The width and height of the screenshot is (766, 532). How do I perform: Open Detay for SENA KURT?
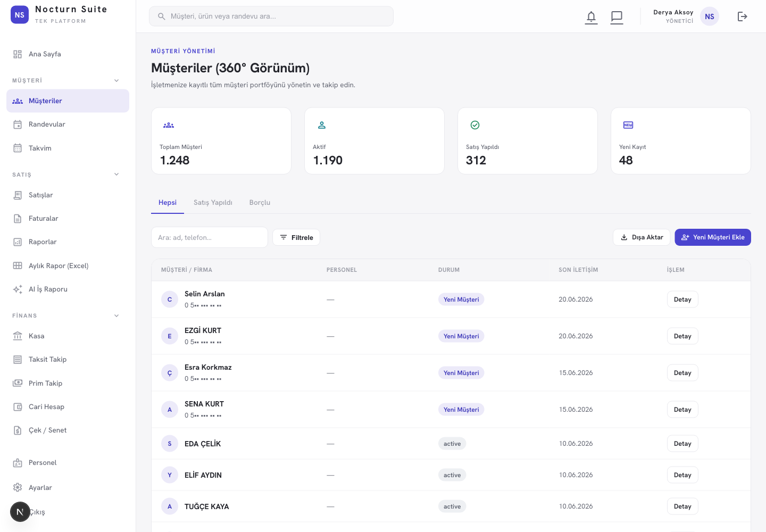tap(682, 410)
